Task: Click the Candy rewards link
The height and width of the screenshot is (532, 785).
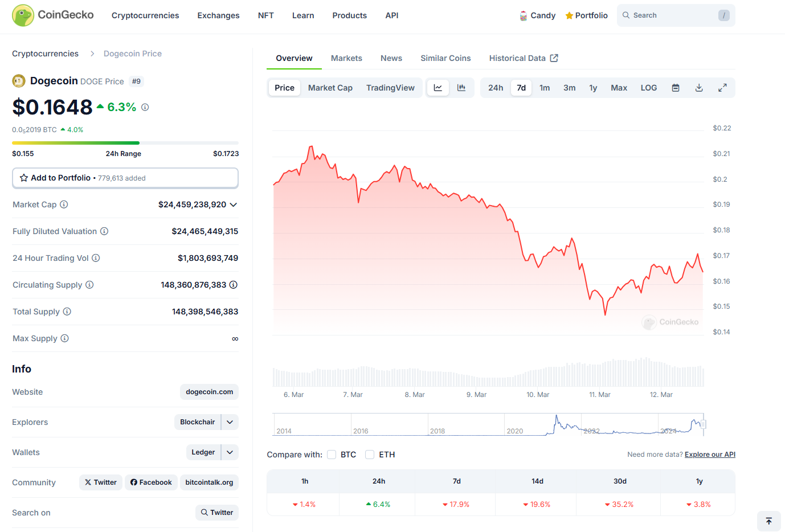Action: (x=537, y=15)
